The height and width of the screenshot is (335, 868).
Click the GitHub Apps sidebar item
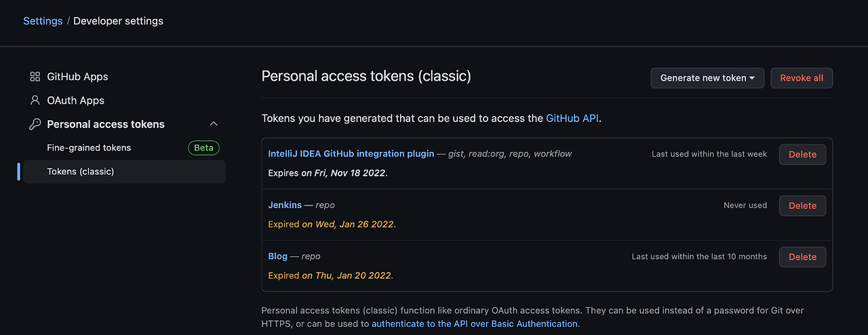click(77, 77)
